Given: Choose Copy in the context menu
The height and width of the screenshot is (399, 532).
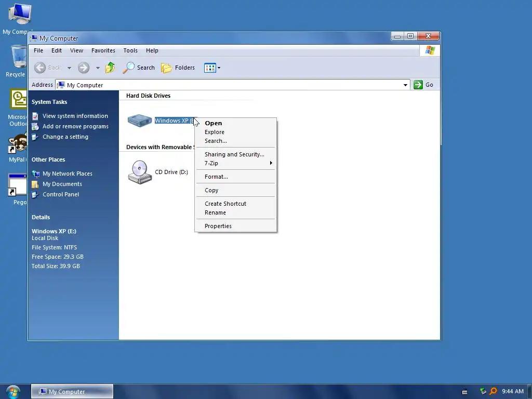Looking at the screenshot, I should click(x=235, y=190).
